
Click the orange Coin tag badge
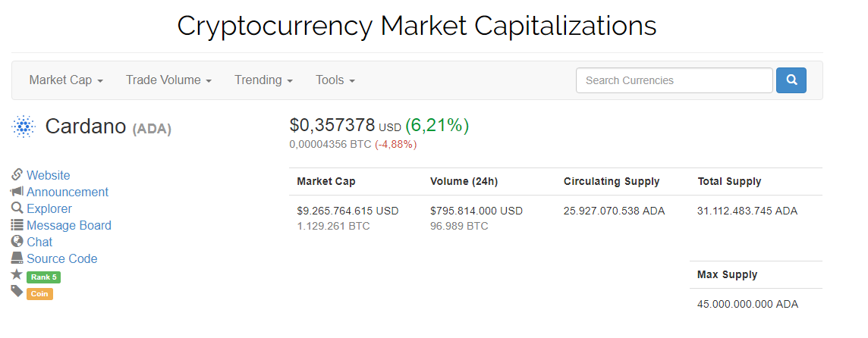coord(39,294)
